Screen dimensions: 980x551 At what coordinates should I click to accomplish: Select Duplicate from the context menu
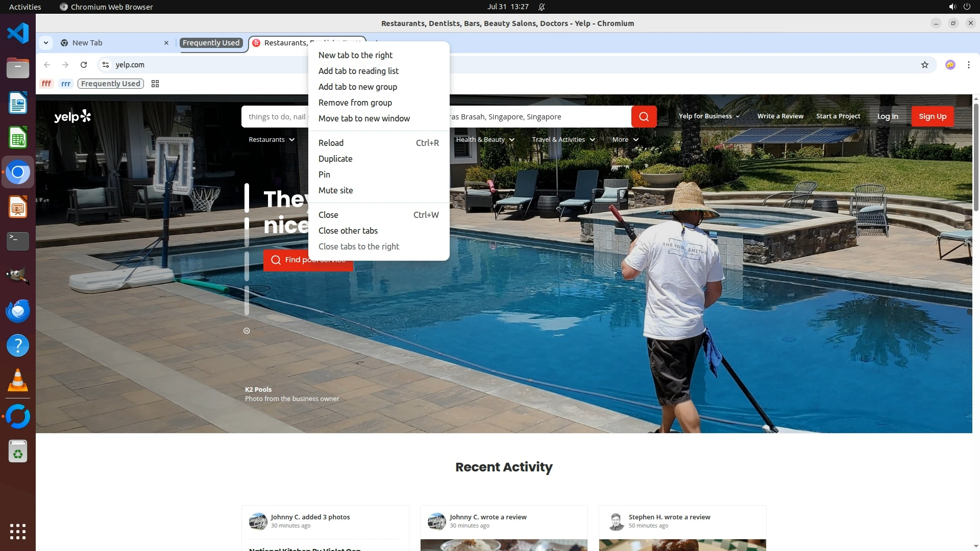[335, 159]
